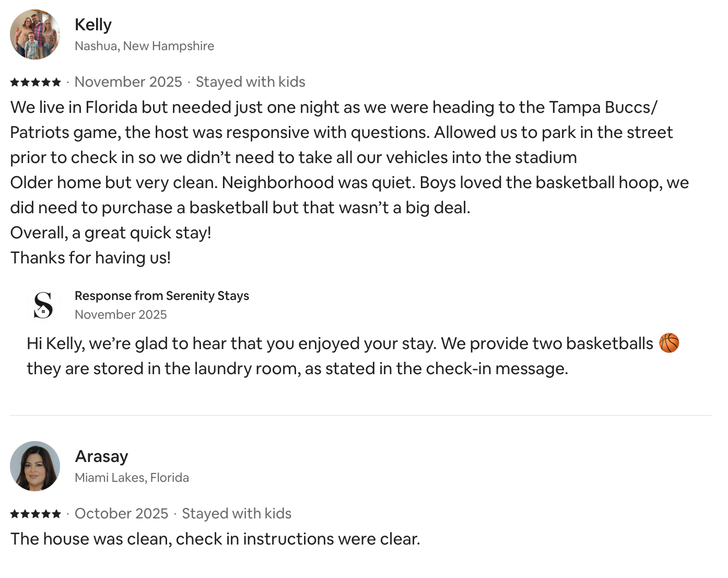This screenshot has width=728, height=578.
Task: Click Arasay's 'Stayed with kids' label
Action: coord(236,514)
